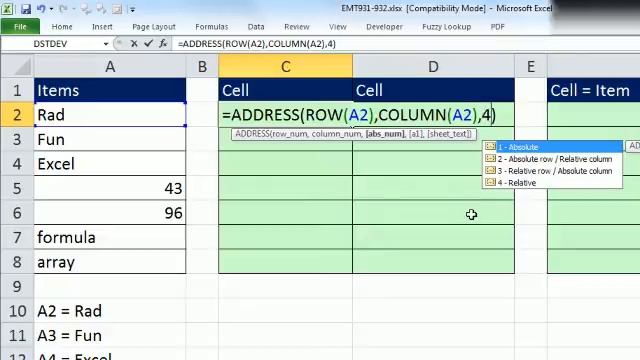Open the undo history dropdown arrow
640x360 pixels.
pos(51,9)
